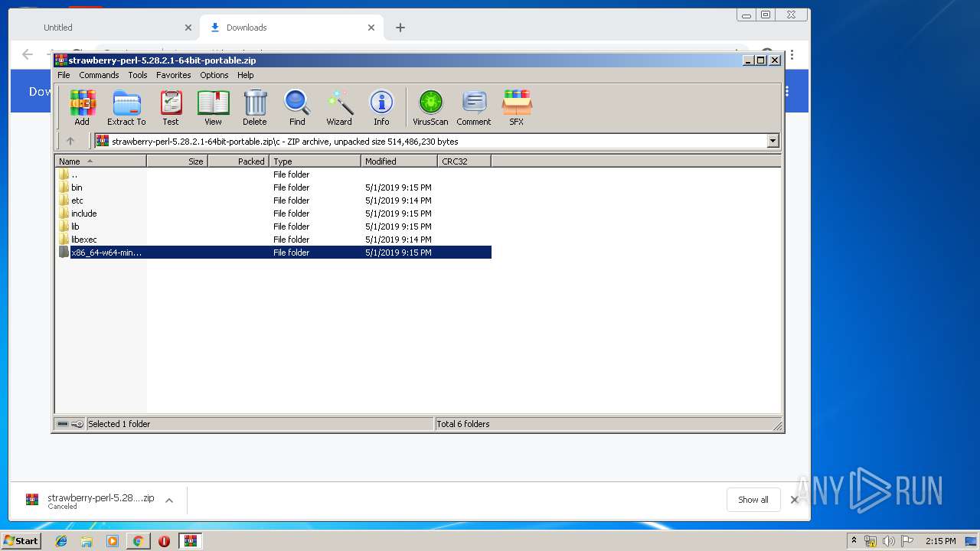Image resolution: width=980 pixels, height=551 pixels.
Task: Open the media player taskbar icon
Action: click(113, 541)
